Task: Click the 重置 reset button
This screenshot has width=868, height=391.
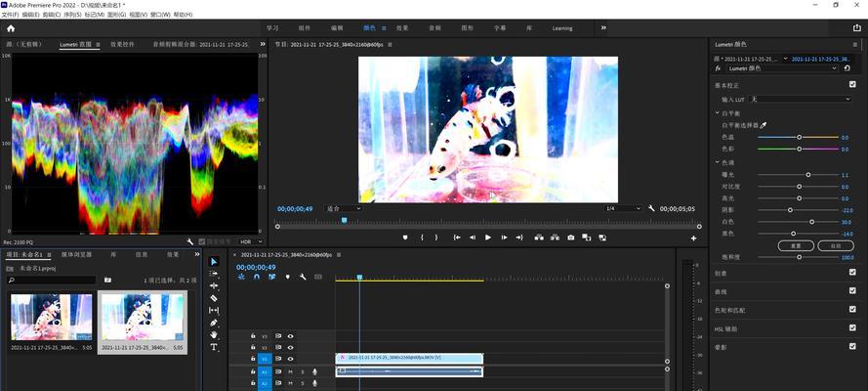Action: [x=796, y=245]
